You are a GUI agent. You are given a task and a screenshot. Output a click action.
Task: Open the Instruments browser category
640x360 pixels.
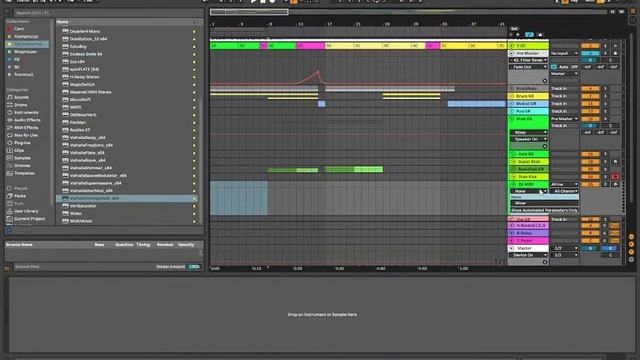click(26, 112)
